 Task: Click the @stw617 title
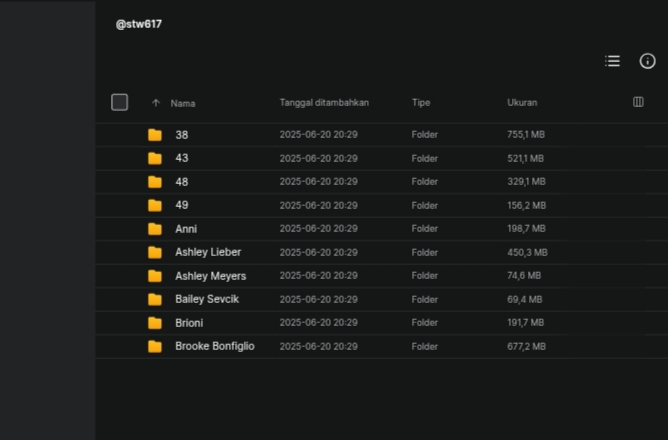tap(138, 24)
